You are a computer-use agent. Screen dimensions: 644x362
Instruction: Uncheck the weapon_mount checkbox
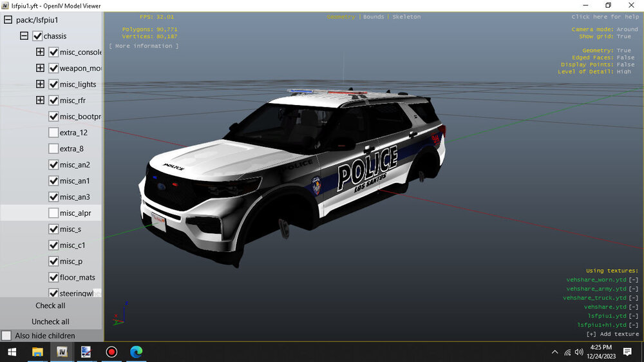[53, 68]
